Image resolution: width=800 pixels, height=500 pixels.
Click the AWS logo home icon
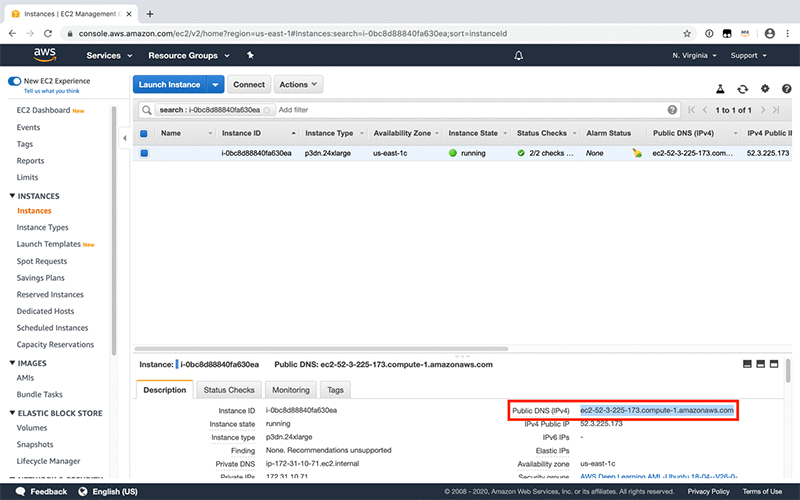click(x=45, y=55)
